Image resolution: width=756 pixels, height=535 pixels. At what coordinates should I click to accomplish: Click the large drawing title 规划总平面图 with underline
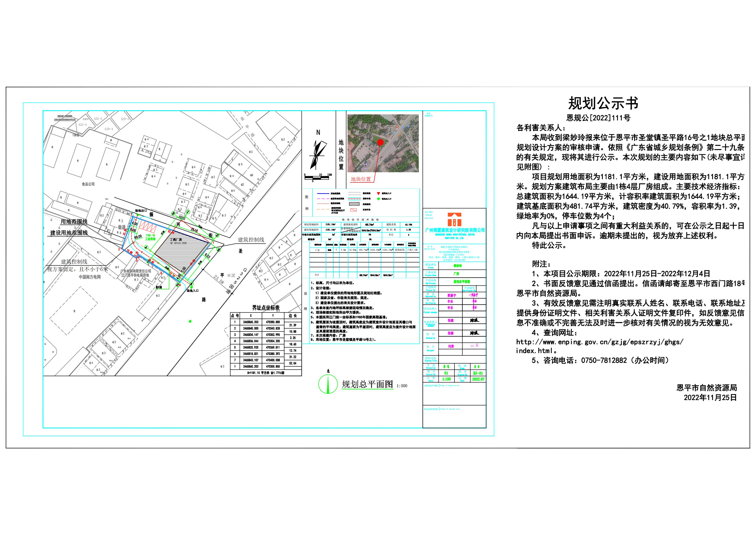[x=367, y=384]
